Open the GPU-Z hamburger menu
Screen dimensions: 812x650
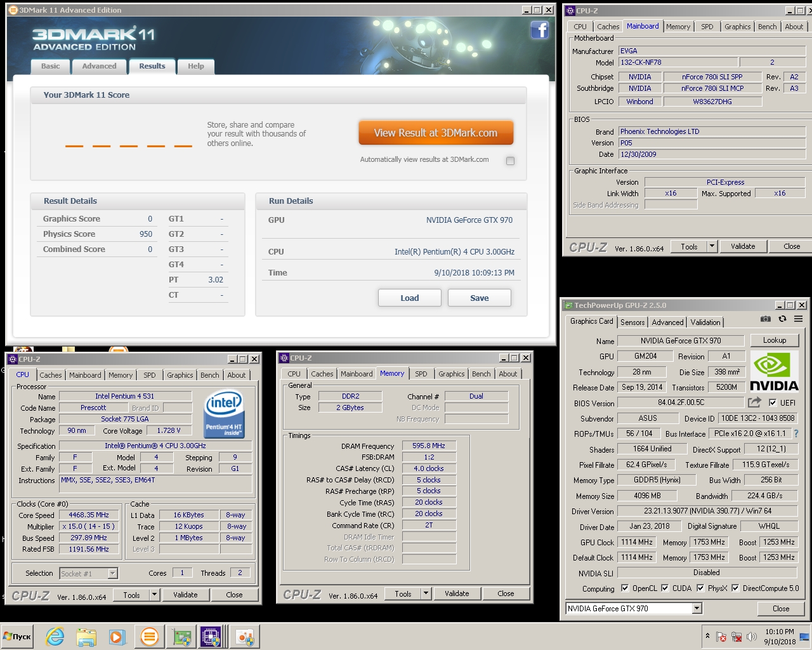798,319
